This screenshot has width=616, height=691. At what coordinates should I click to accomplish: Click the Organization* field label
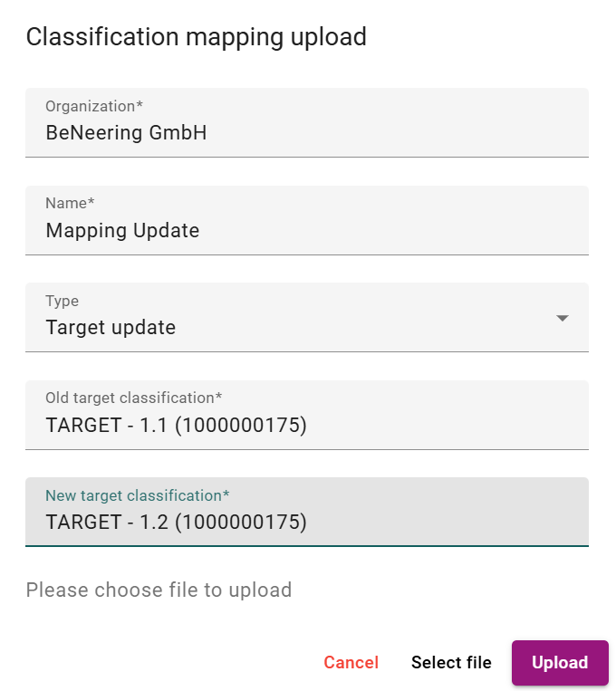(x=94, y=107)
